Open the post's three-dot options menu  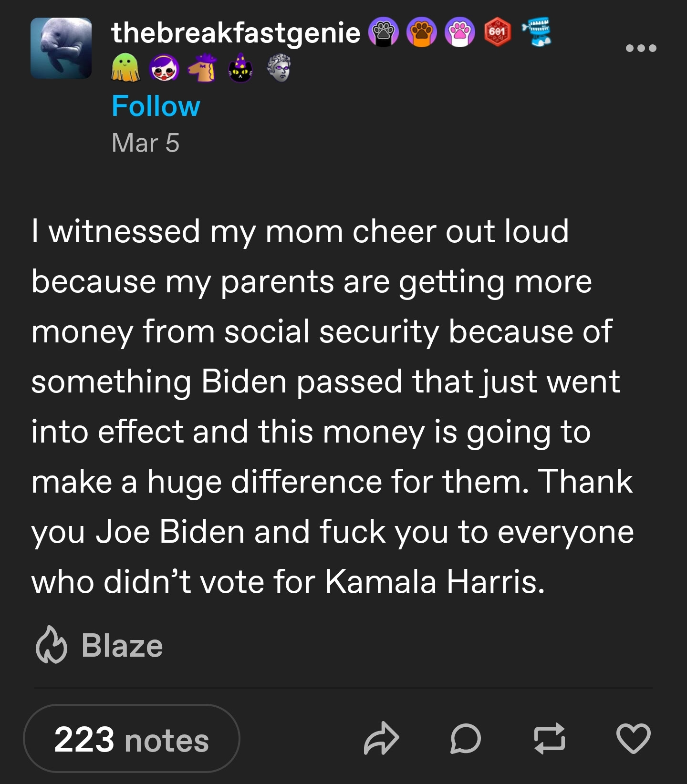click(641, 48)
